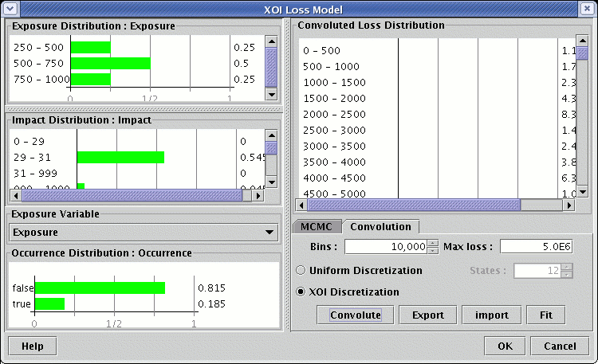598x364 pixels.
Task: Increase the Bins spinner value
Action: coord(432,243)
